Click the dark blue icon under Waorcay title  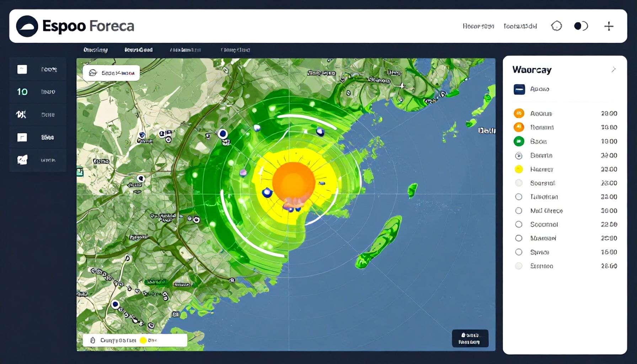tap(519, 89)
